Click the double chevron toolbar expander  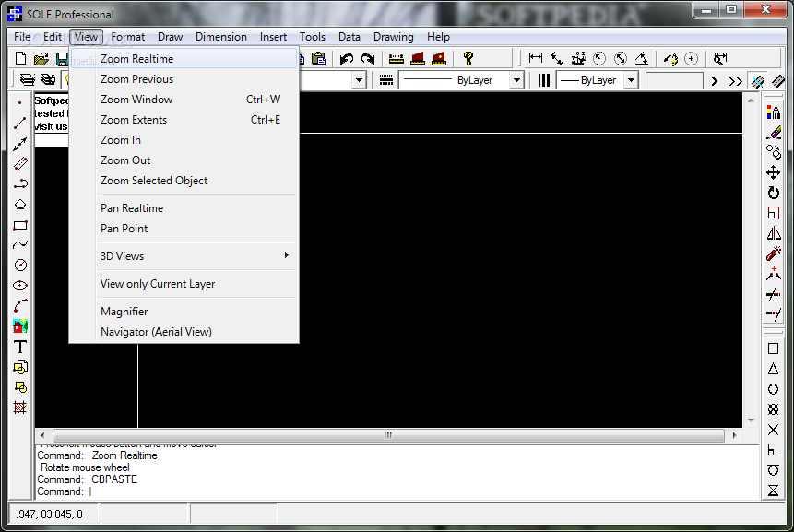tap(735, 81)
